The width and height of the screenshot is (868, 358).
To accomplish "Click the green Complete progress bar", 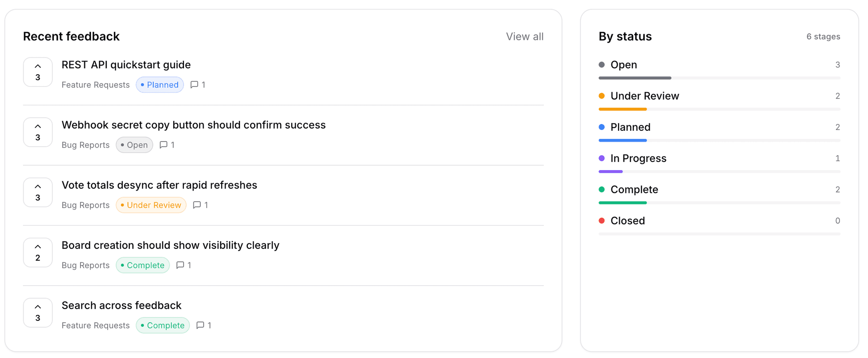I will click(623, 203).
